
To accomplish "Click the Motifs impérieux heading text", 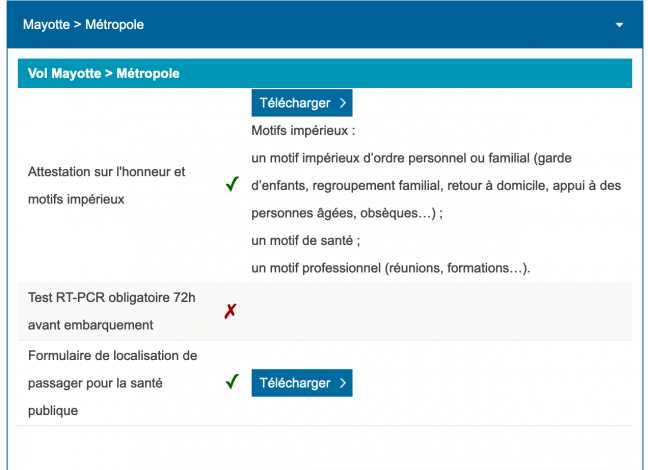I will (303, 131).
